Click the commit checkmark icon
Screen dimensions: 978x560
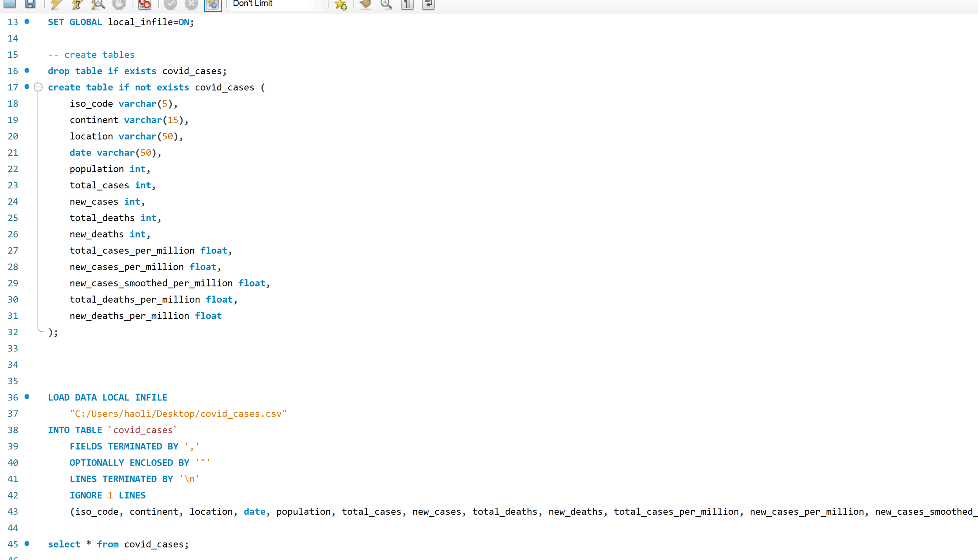[170, 4]
